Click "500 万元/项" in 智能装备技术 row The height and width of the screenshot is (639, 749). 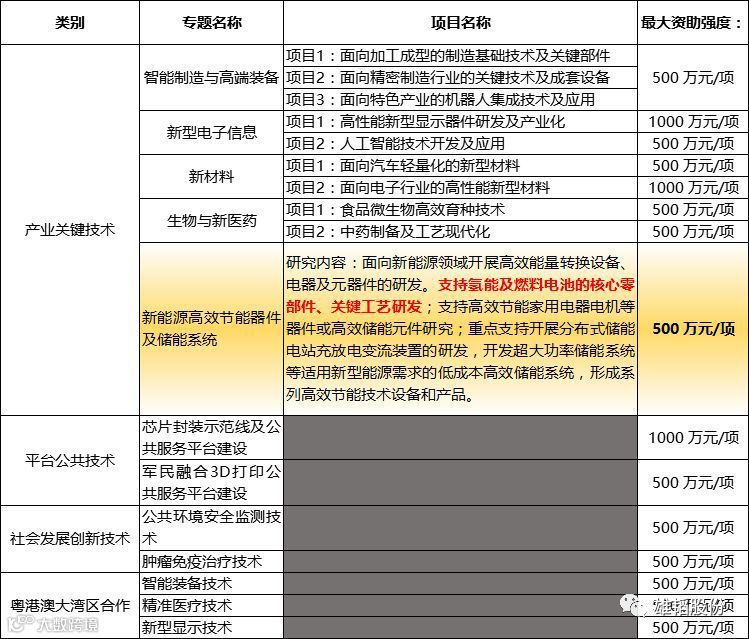[x=693, y=584]
